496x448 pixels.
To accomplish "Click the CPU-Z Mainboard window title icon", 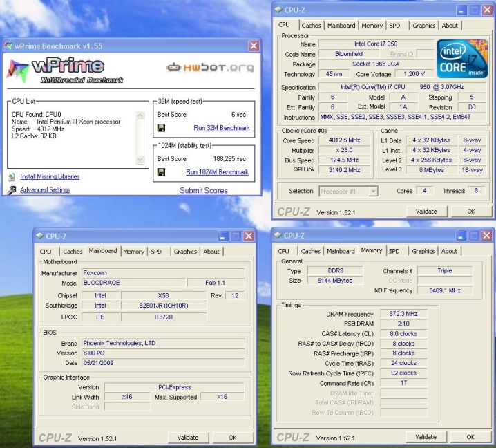I will tap(39, 236).
